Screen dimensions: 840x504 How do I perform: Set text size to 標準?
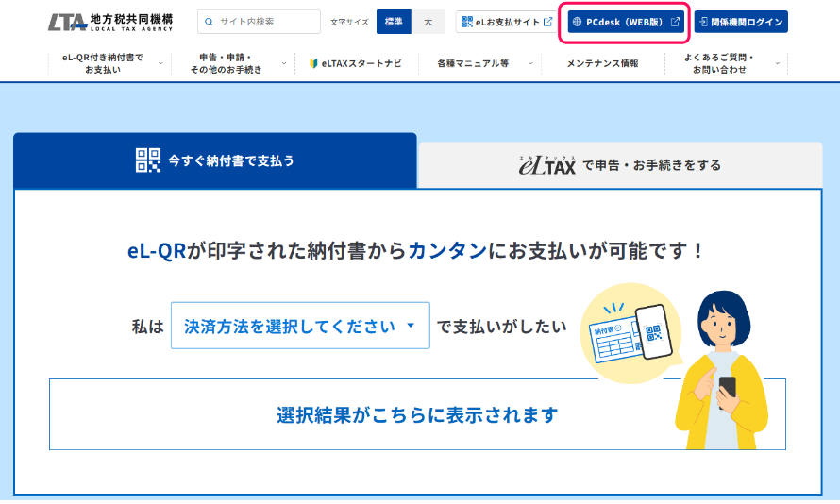[x=394, y=22]
